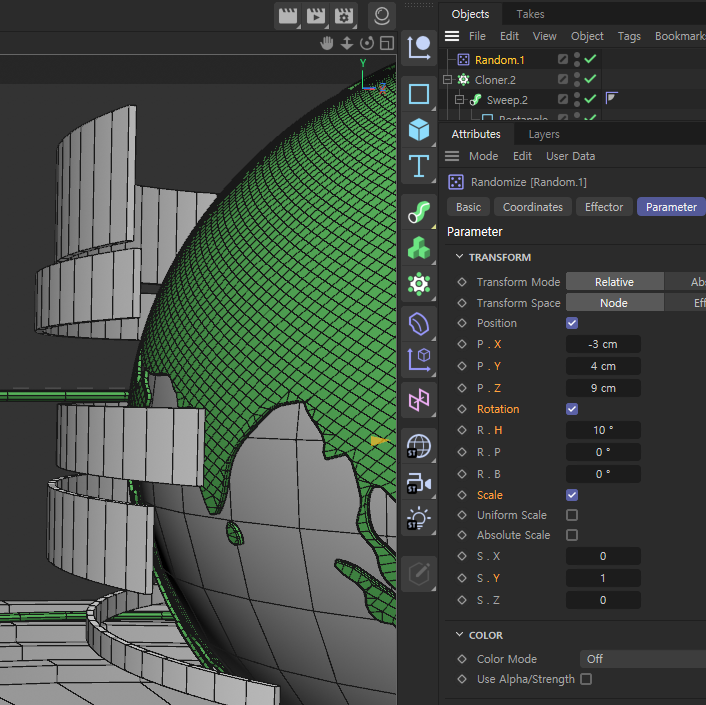
Task: Toggle the Rotation checkbox
Action: (x=572, y=409)
